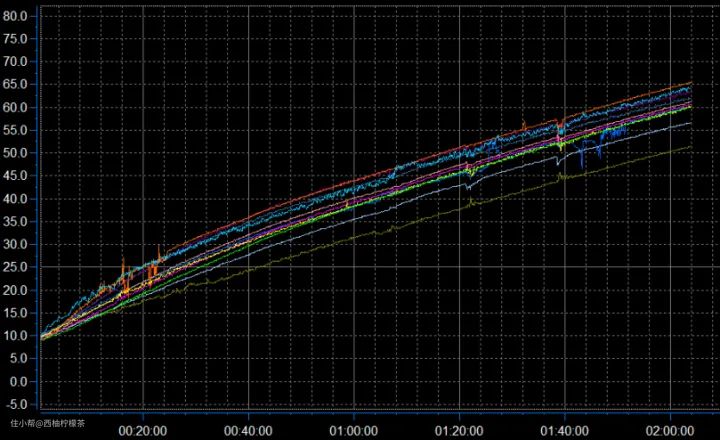Click the right end of the pale white curve
720x440 pixels.
pos(690,123)
